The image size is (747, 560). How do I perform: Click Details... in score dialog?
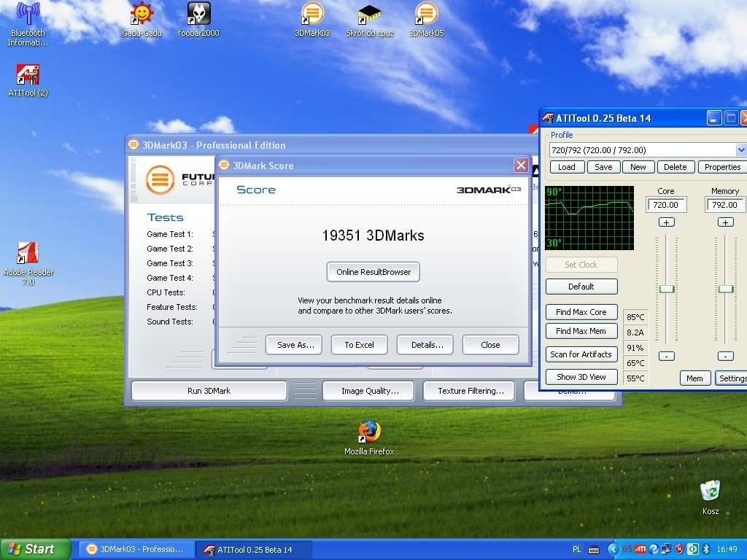click(427, 345)
